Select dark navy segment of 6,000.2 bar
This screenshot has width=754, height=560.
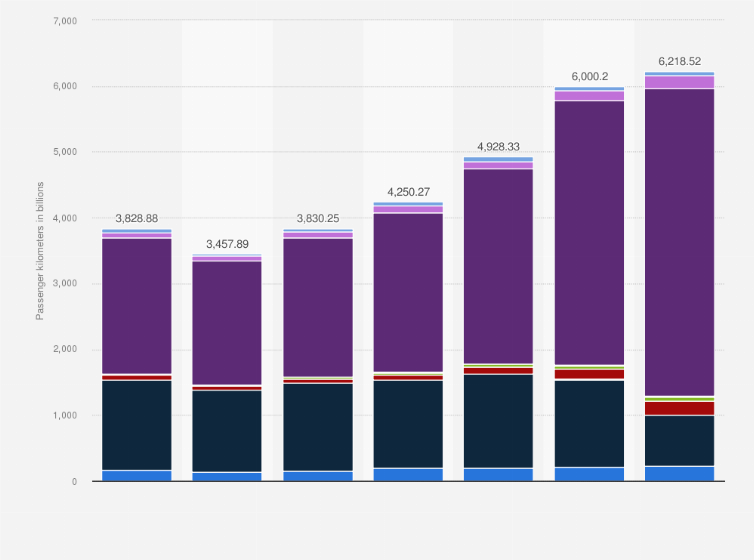pos(590,424)
